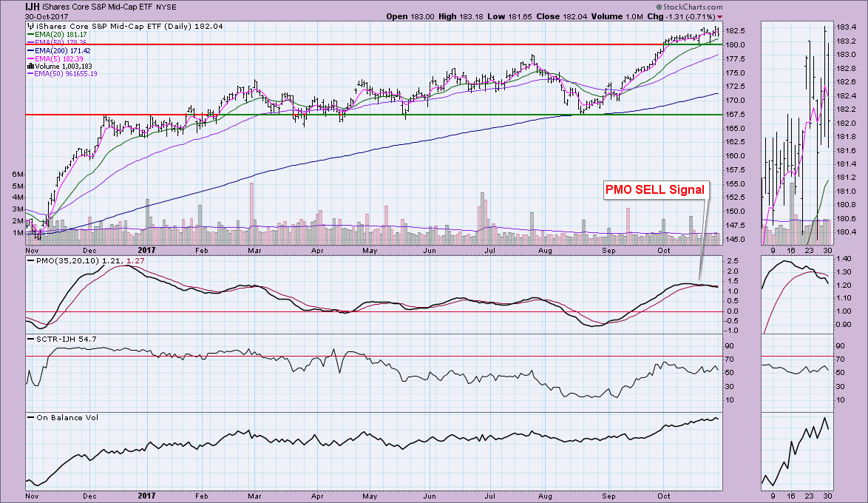Click the 145.0 price axis label

[x=735, y=240]
